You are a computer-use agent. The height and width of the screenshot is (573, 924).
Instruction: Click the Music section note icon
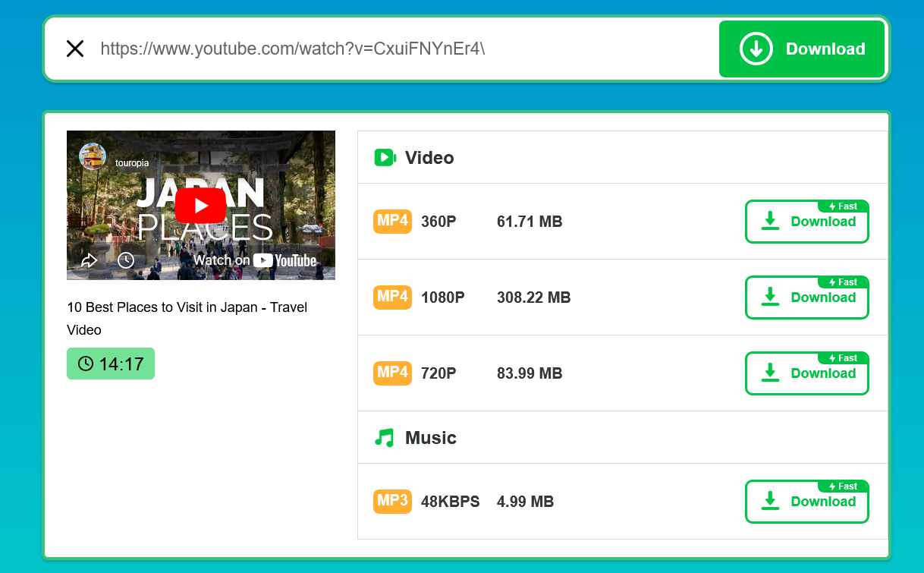[x=385, y=438]
